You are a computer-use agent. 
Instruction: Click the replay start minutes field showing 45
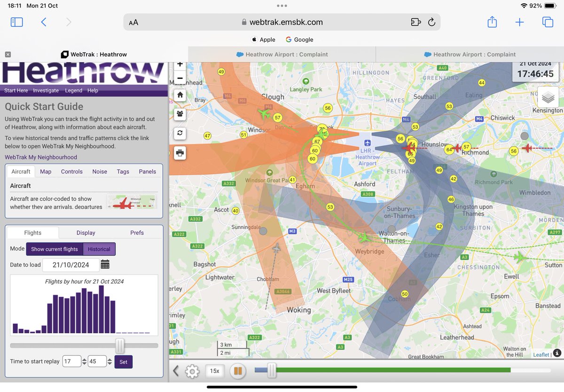(x=97, y=361)
